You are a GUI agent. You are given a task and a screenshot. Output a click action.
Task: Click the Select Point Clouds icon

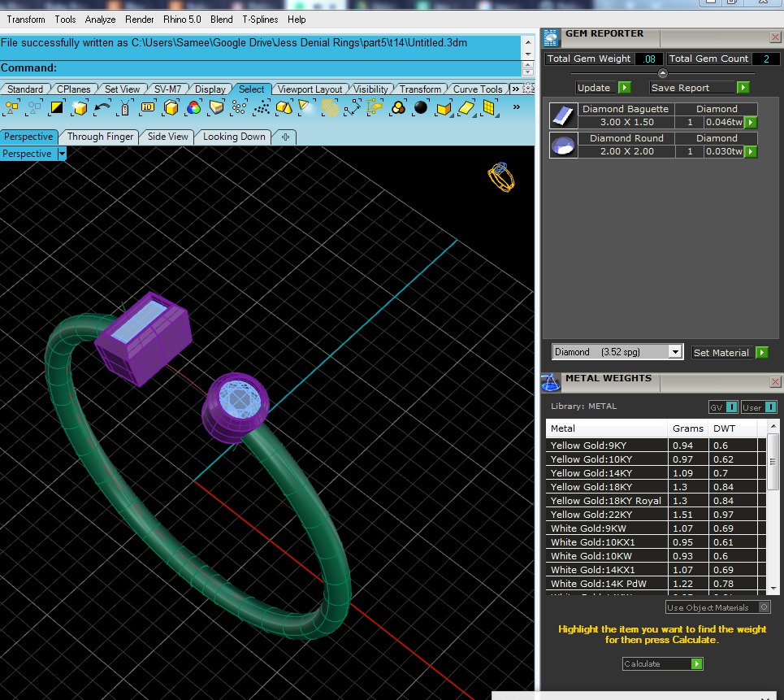coord(262,107)
